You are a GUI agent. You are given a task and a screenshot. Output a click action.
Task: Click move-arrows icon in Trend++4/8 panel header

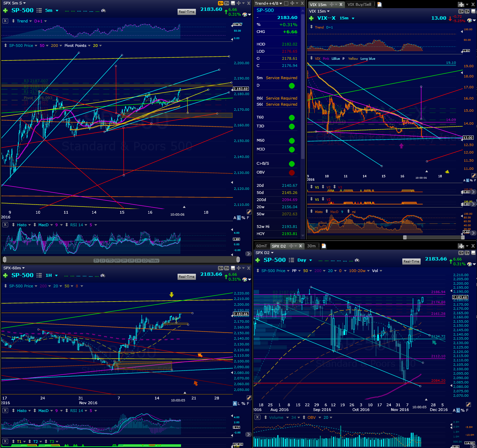tap(292, 3)
